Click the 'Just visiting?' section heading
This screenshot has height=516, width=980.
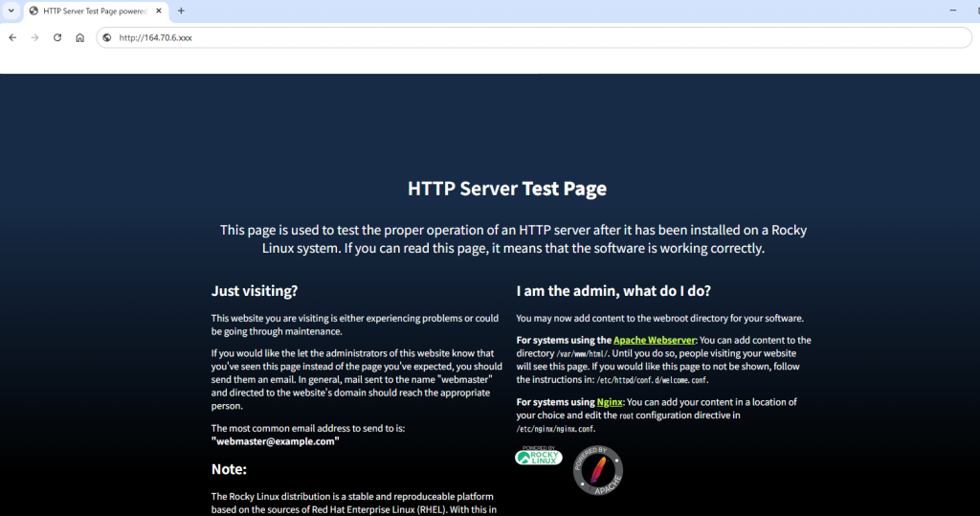tap(255, 291)
